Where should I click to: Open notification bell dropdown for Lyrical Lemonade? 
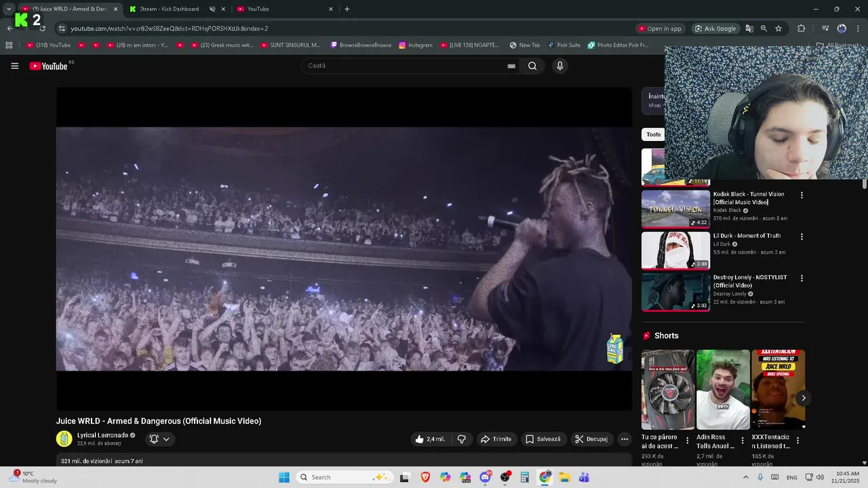point(160,439)
